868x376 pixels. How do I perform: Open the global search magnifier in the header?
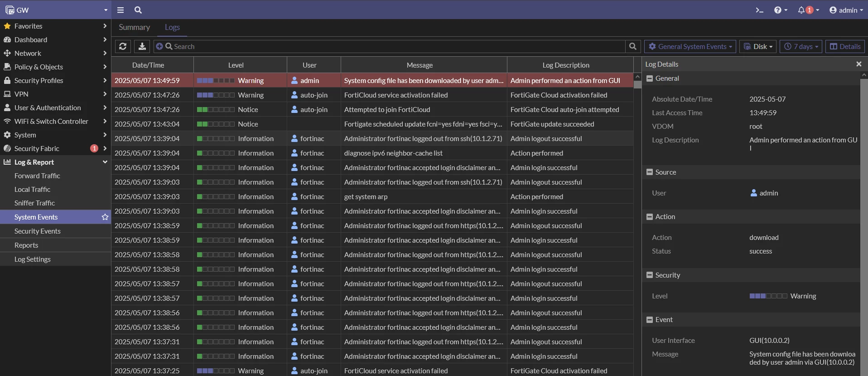click(x=138, y=10)
